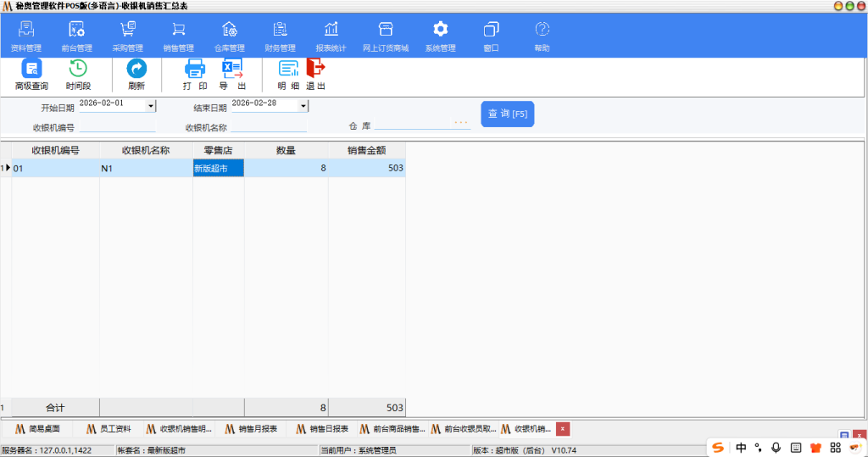Image resolution: width=868 pixels, height=457 pixels.
Task: Switch to the 销售日报表 tab
Action: [322, 429]
